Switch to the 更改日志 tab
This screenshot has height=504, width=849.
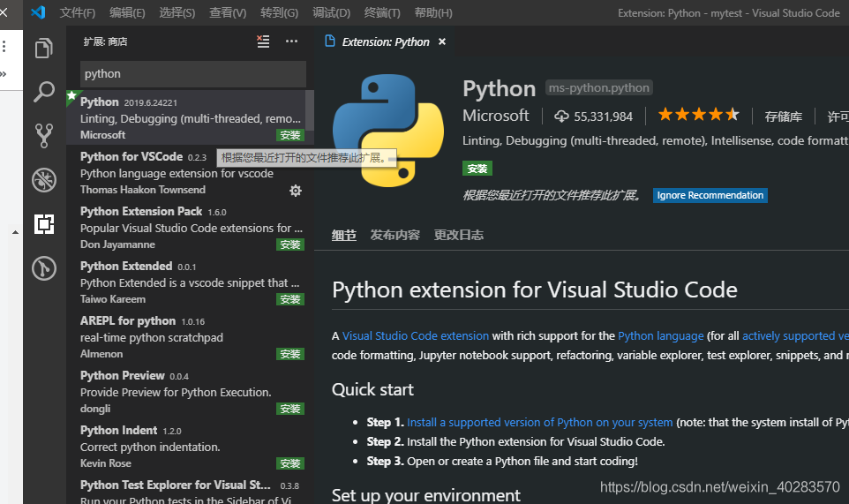pos(458,236)
